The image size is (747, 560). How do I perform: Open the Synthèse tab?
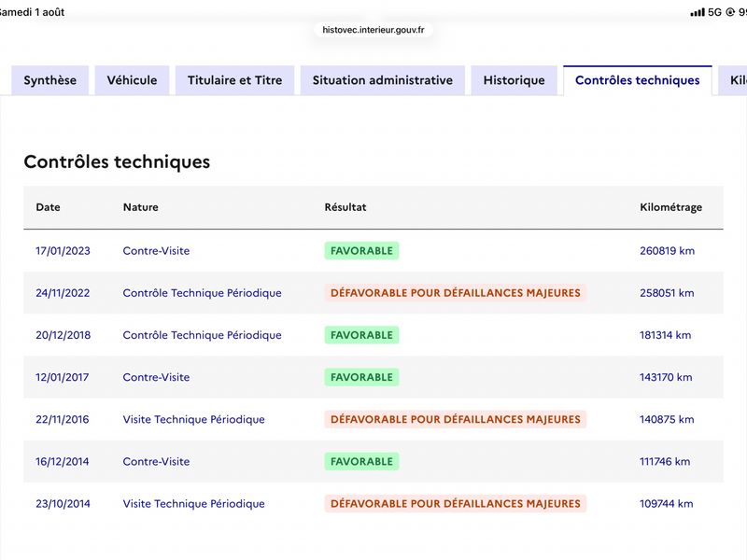point(50,80)
